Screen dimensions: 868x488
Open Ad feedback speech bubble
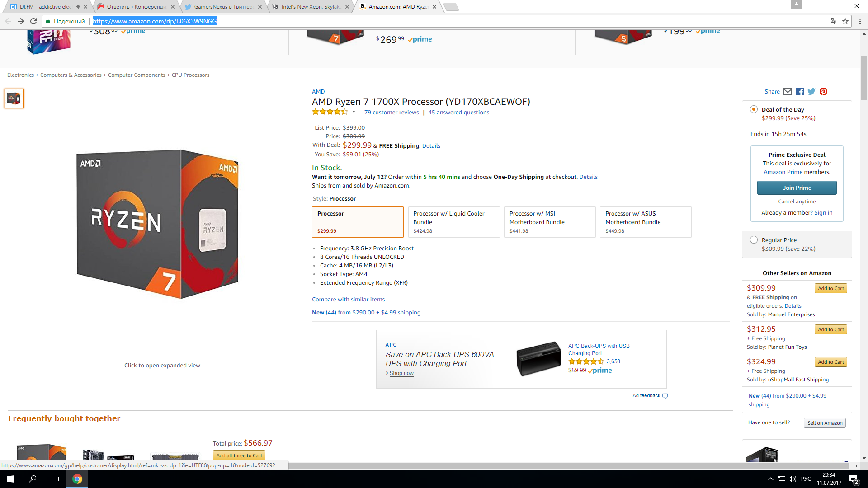(x=665, y=396)
